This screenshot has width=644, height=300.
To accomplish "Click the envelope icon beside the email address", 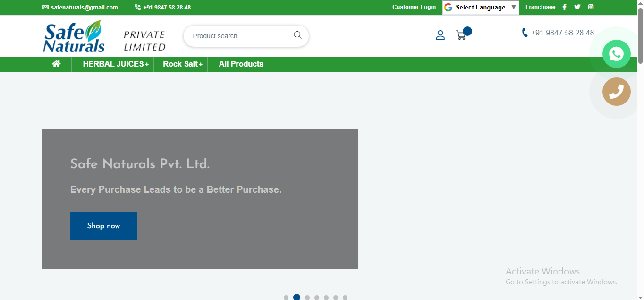I will (45, 7).
